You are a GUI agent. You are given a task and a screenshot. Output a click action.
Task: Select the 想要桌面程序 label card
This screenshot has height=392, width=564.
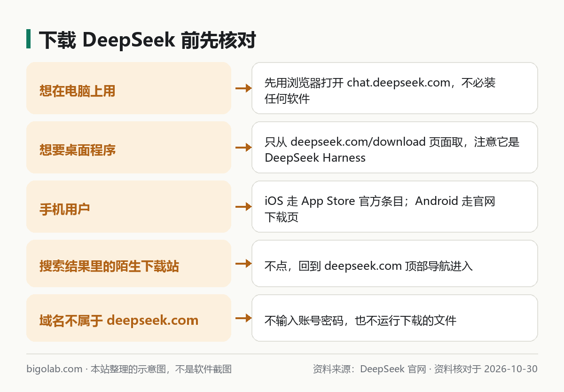(x=129, y=147)
